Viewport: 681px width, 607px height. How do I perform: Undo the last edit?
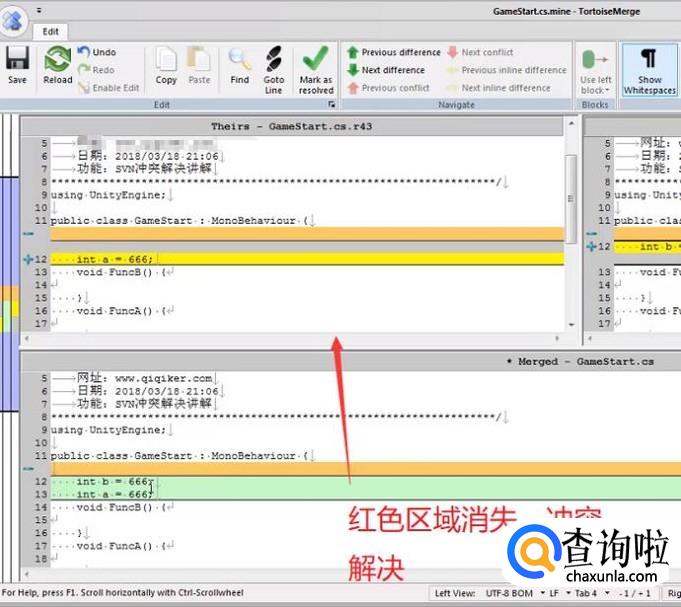pyautogui.click(x=97, y=52)
